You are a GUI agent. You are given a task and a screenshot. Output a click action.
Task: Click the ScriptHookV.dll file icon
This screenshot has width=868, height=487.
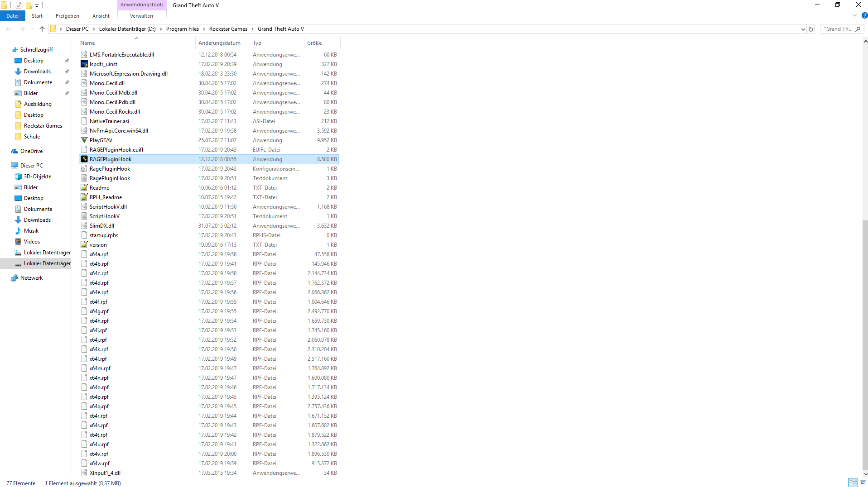click(x=84, y=207)
